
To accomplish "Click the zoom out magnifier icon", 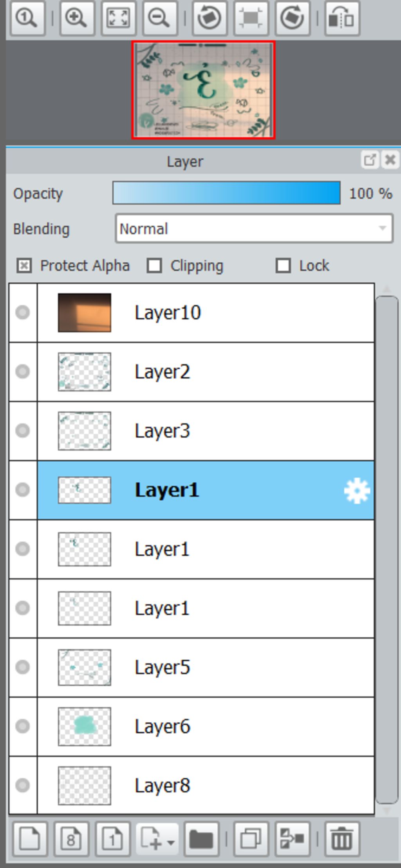I will click(x=159, y=18).
